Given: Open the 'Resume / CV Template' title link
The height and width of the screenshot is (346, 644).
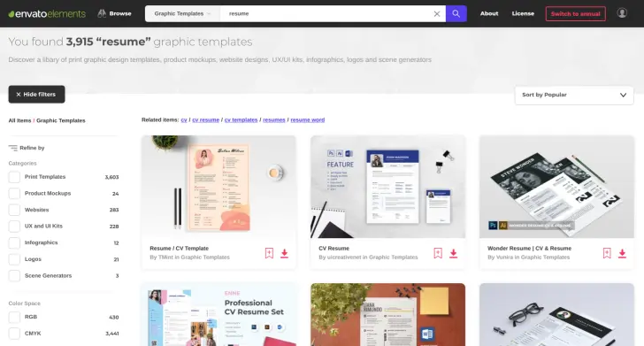Looking at the screenshot, I should pos(179,248).
